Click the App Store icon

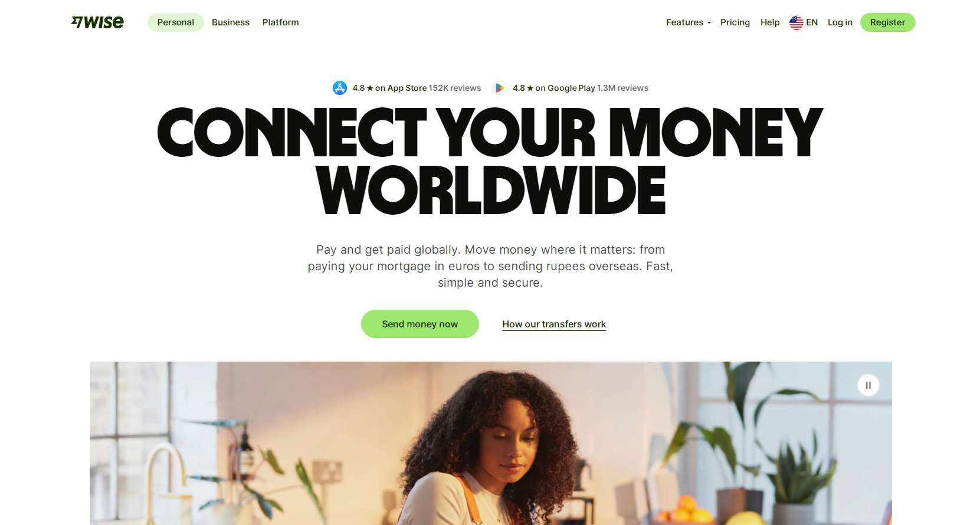point(340,88)
